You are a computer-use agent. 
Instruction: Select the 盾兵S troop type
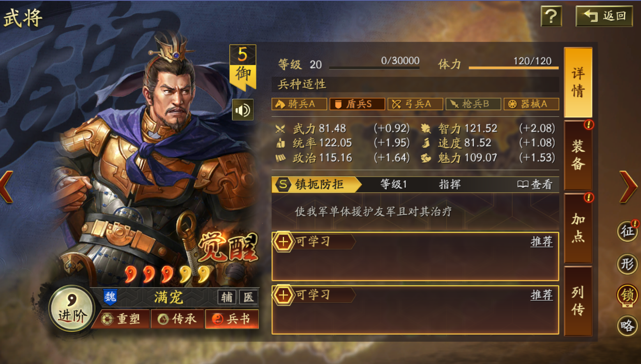(x=357, y=104)
